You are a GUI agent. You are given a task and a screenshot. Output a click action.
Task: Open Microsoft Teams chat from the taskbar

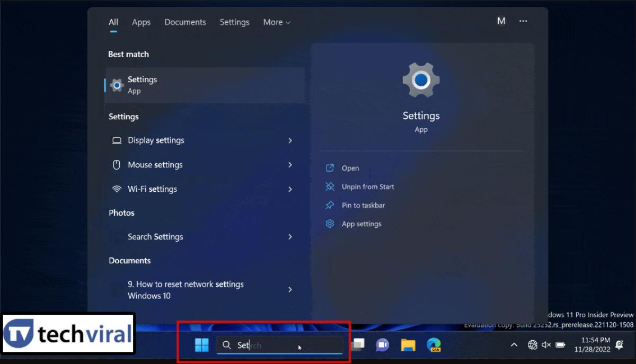tap(382, 345)
